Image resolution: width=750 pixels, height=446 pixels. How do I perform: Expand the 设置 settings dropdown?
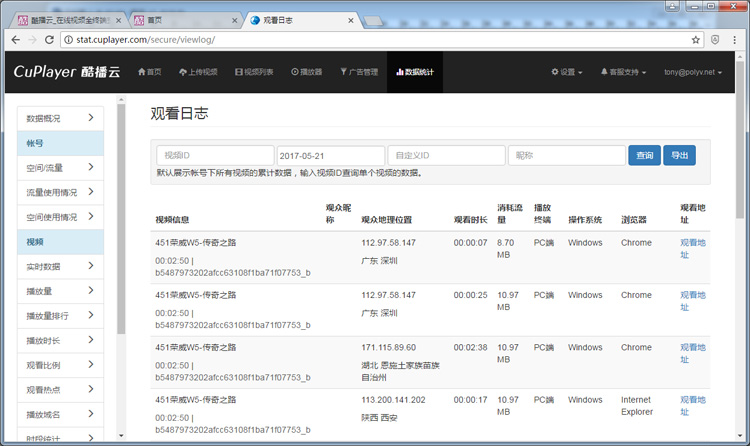pyautogui.click(x=567, y=72)
